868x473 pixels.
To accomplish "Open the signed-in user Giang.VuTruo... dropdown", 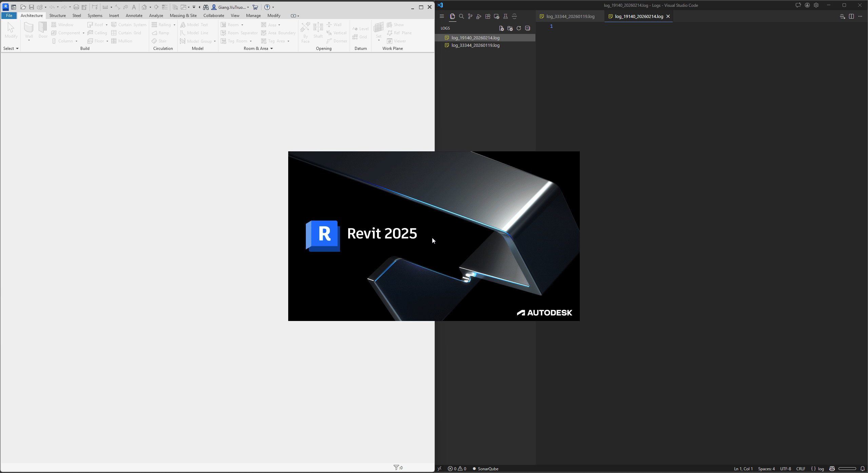I will [x=248, y=7].
